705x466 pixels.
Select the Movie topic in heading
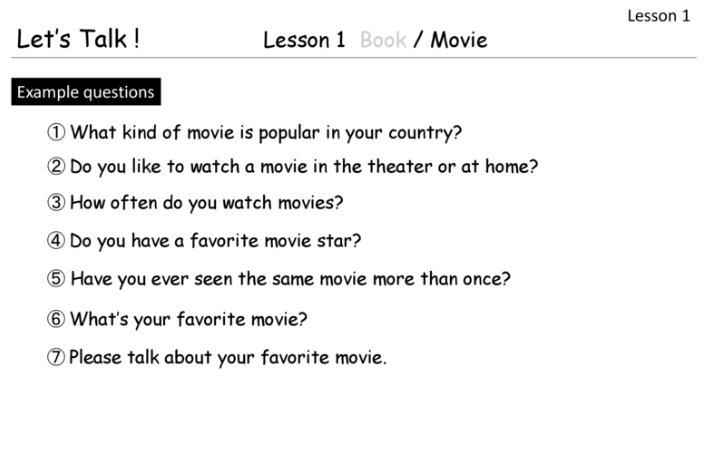coord(459,40)
